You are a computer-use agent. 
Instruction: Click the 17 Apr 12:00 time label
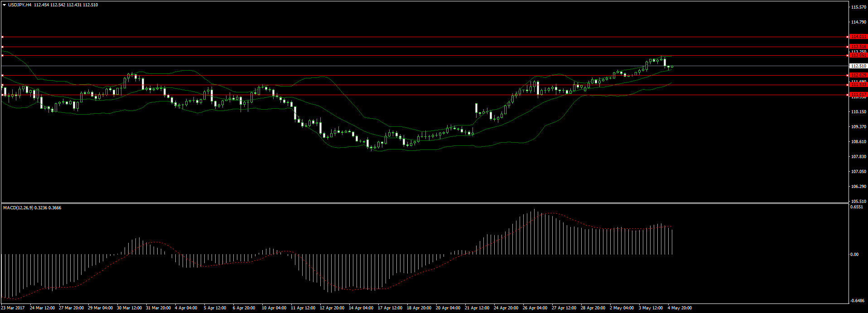click(x=390, y=308)
